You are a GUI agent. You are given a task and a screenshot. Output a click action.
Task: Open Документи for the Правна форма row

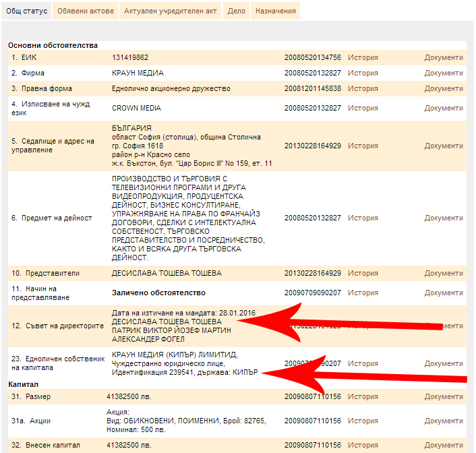(x=444, y=88)
